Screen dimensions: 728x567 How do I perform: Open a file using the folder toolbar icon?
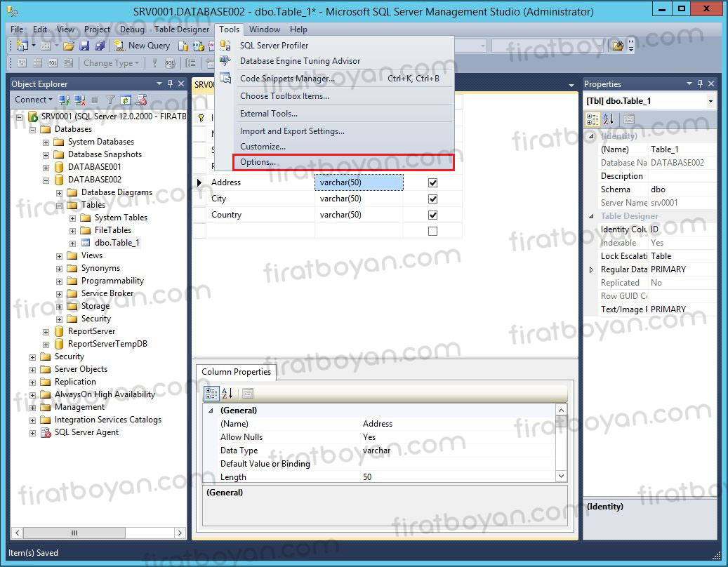click(x=68, y=45)
